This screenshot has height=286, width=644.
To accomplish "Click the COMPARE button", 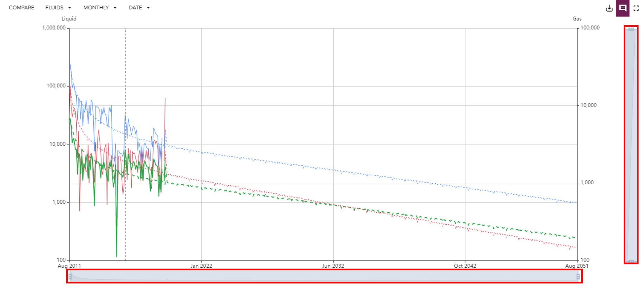I will tap(22, 8).
